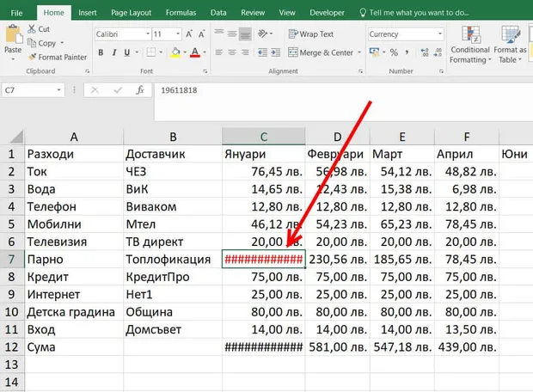Switch to the Developer tab
This screenshot has height=392, width=533.
[x=327, y=13]
